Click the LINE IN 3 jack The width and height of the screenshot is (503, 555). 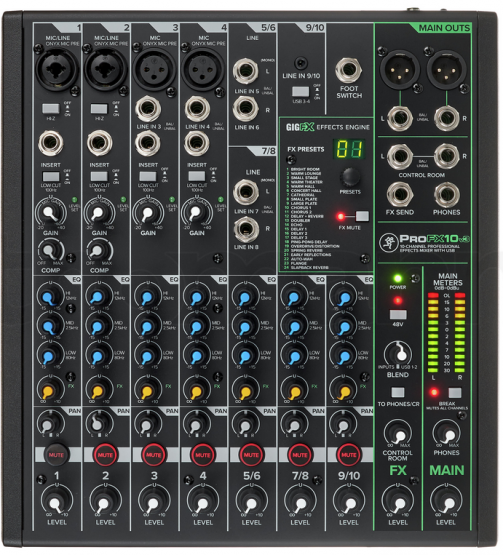point(148,109)
